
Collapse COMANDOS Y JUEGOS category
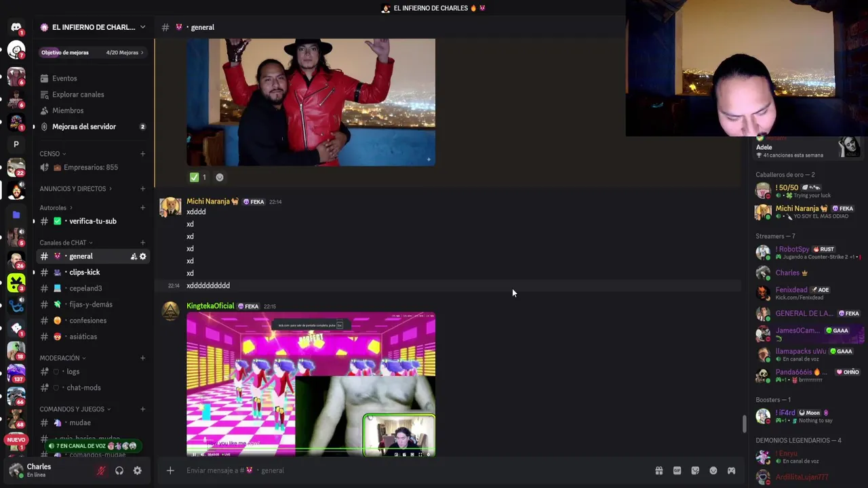tap(75, 409)
